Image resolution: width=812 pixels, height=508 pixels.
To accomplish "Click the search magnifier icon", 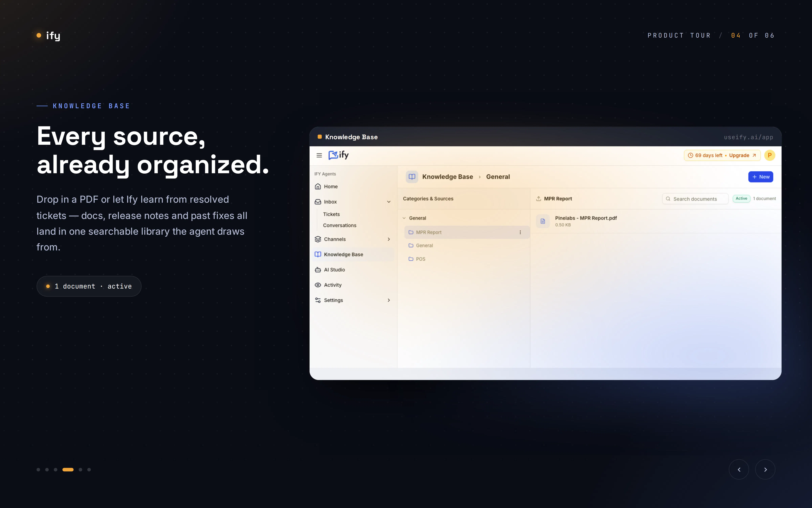I will click(x=668, y=199).
